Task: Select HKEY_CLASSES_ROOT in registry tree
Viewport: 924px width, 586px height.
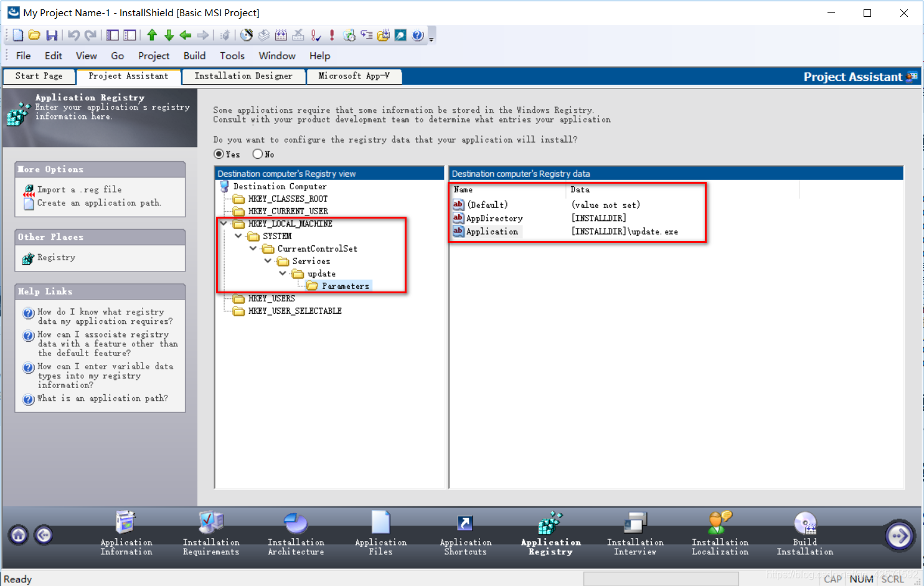Action: (x=288, y=199)
